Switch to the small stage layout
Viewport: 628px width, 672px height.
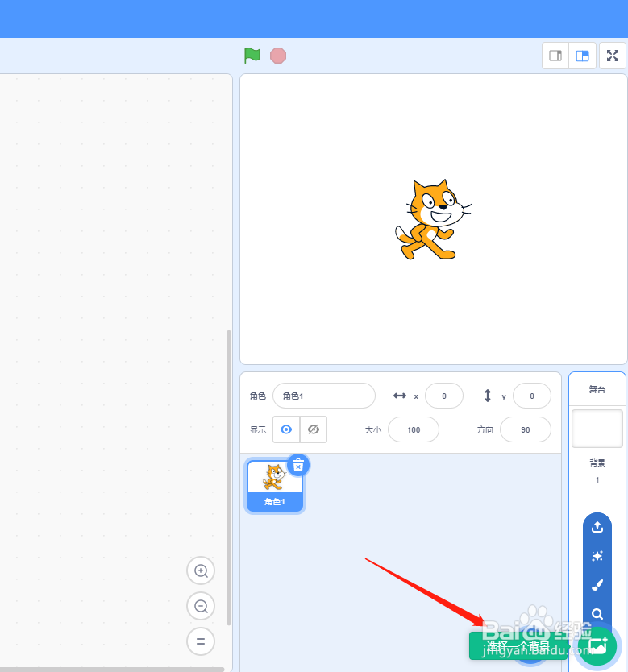pos(555,56)
